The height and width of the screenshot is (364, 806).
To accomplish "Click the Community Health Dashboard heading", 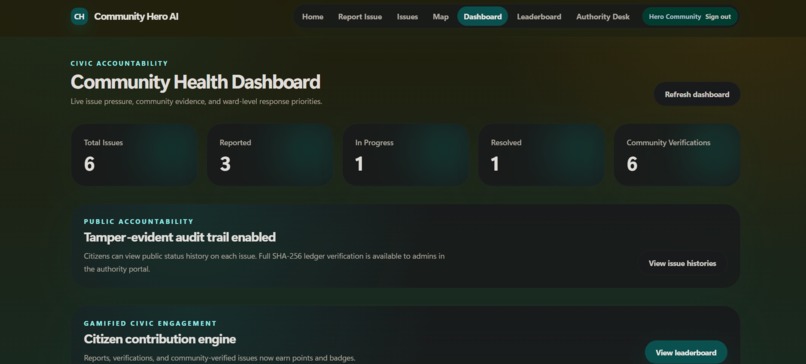I will point(195,82).
